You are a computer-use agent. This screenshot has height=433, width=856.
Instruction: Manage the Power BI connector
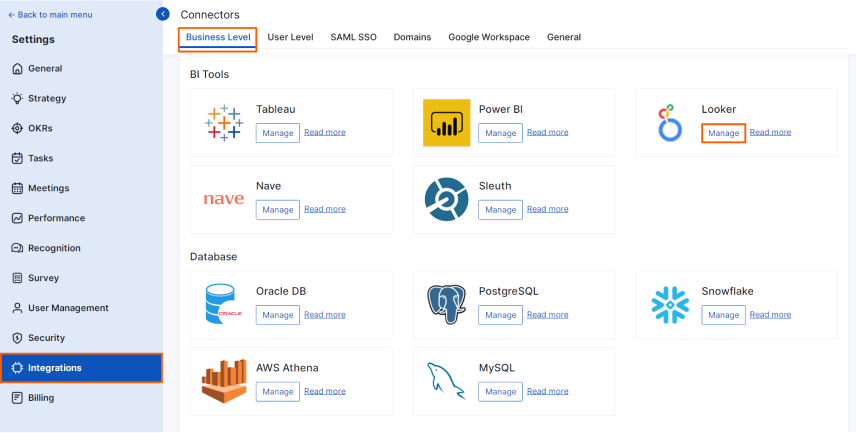(501, 133)
